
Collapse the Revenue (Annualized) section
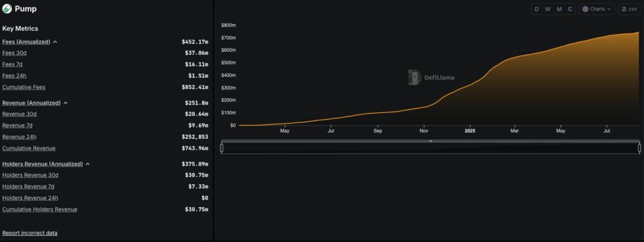tap(65, 103)
